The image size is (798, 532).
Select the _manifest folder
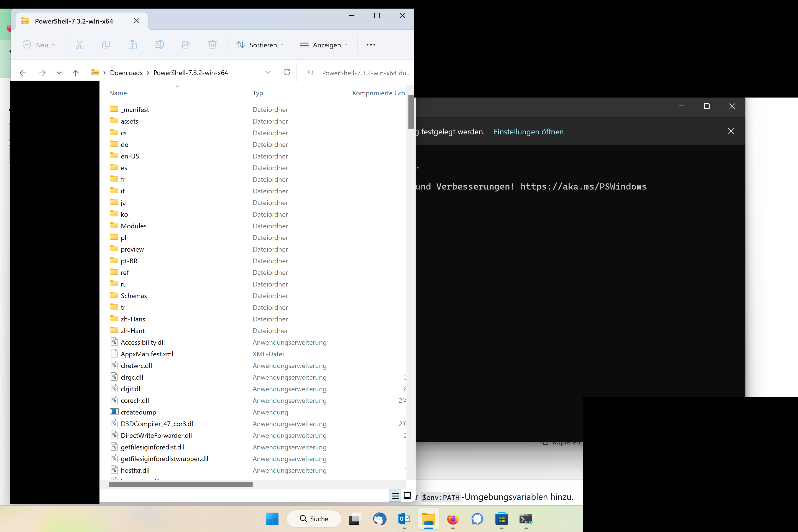click(135, 110)
